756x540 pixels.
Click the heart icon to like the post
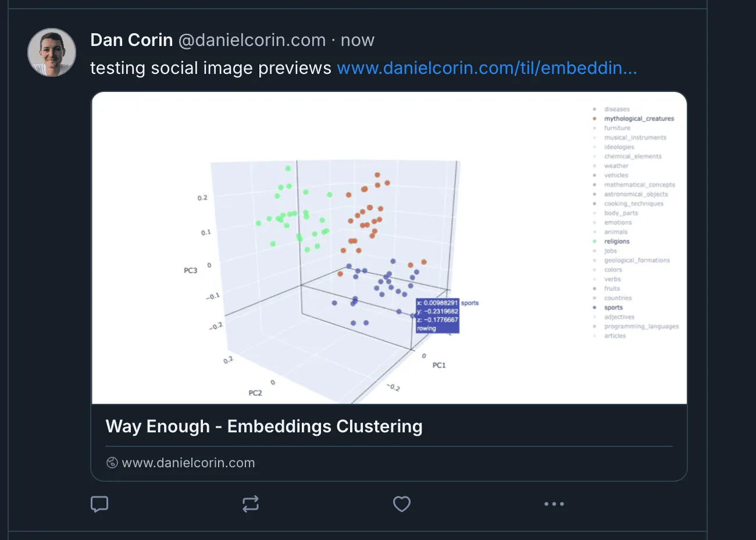(x=402, y=504)
